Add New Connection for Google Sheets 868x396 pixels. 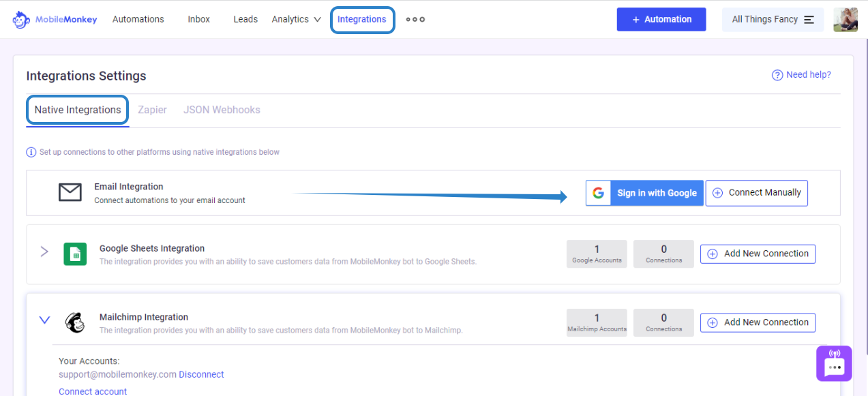[x=758, y=254]
